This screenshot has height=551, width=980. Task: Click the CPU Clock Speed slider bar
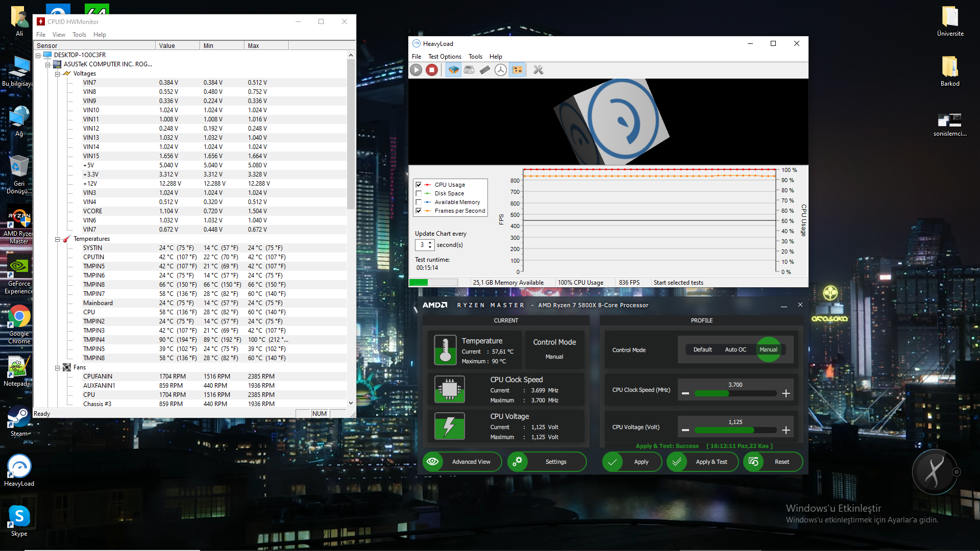pyautogui.click(x=735, y=393)
